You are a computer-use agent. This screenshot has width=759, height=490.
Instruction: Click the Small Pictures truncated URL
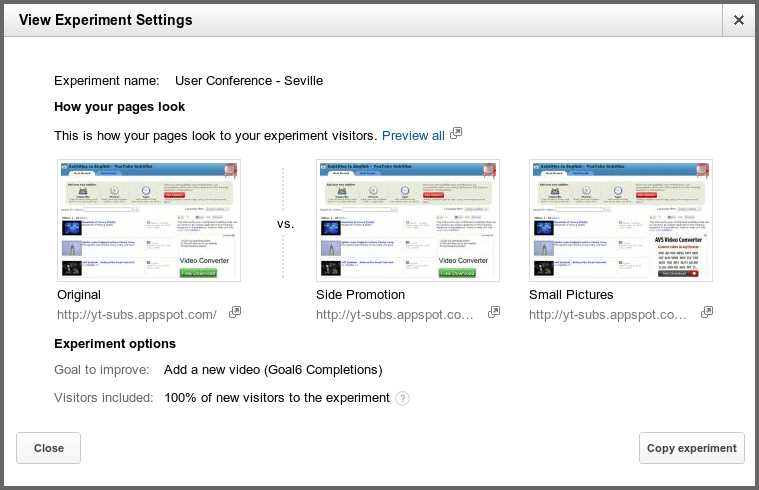coord(608,314)
